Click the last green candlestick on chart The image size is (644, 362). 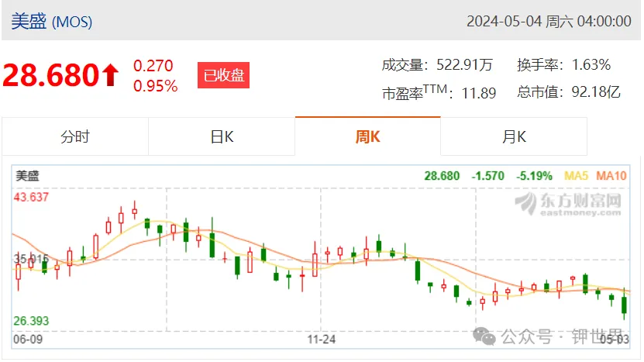click(x=625, y=305)
